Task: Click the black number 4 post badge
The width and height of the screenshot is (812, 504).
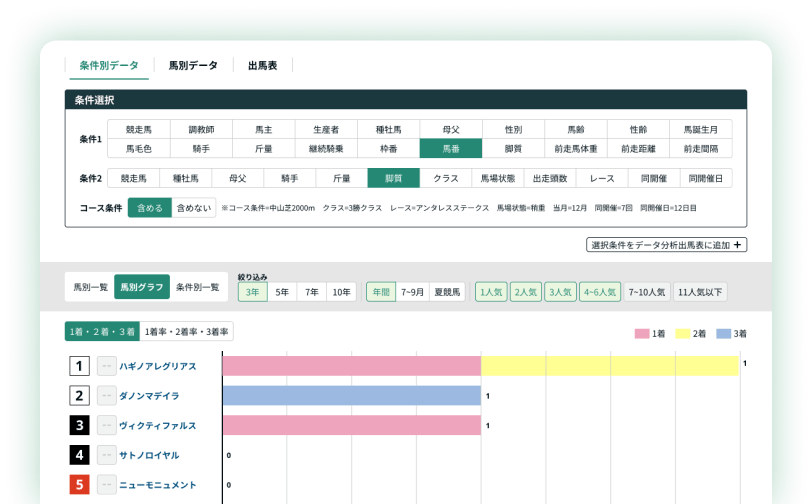Action: coord(80,455)
